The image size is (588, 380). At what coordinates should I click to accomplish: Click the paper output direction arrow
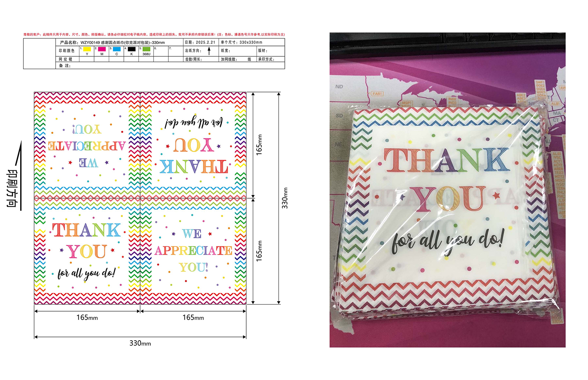(209, 51)
